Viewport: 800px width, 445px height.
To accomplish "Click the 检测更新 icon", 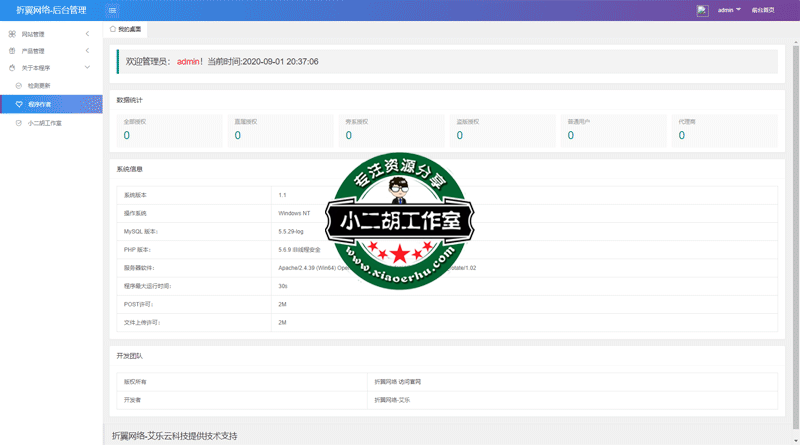I will 19,86.
